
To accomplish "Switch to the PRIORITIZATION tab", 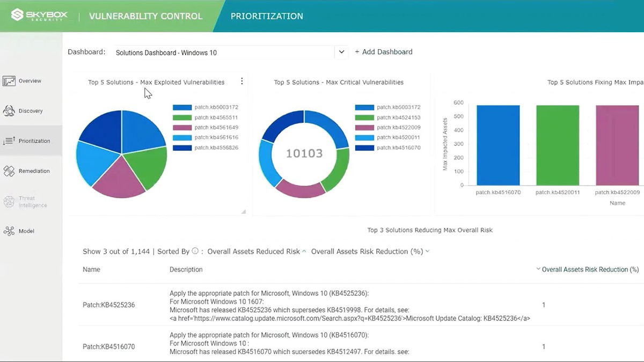I will click(x=267, y=16).
